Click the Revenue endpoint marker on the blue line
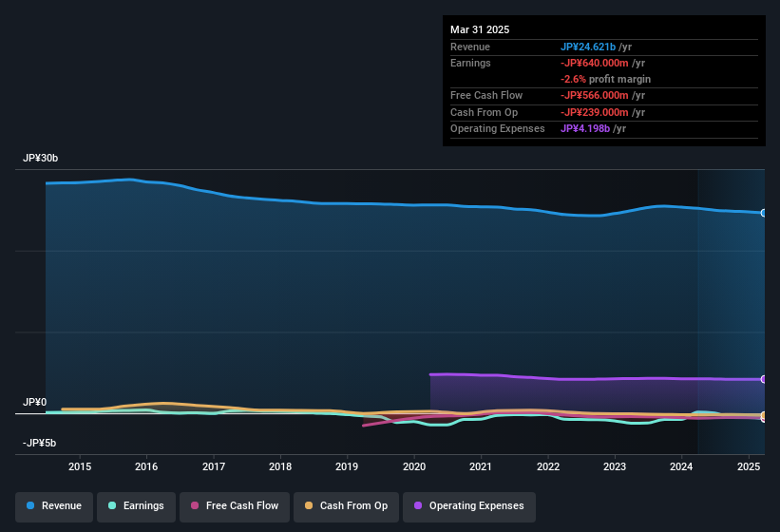This screenshot has width=780, height=532. tap(764, 213)
